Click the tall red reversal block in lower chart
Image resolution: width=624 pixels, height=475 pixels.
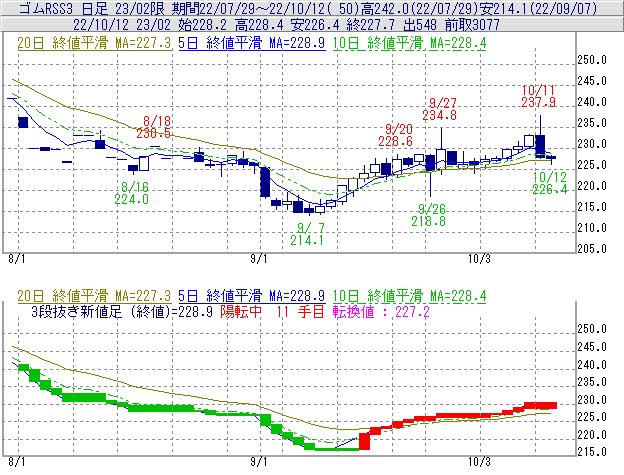pos(365,442)
